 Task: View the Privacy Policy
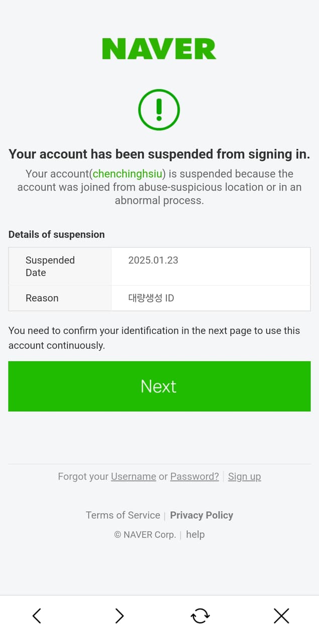click(201, 515)
